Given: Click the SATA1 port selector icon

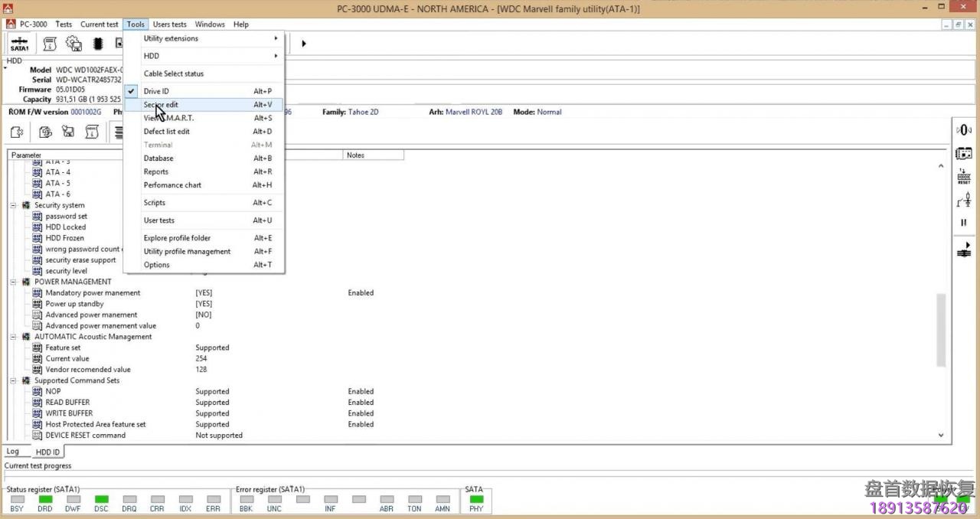Looking at the screenshot, I should 19,44.
